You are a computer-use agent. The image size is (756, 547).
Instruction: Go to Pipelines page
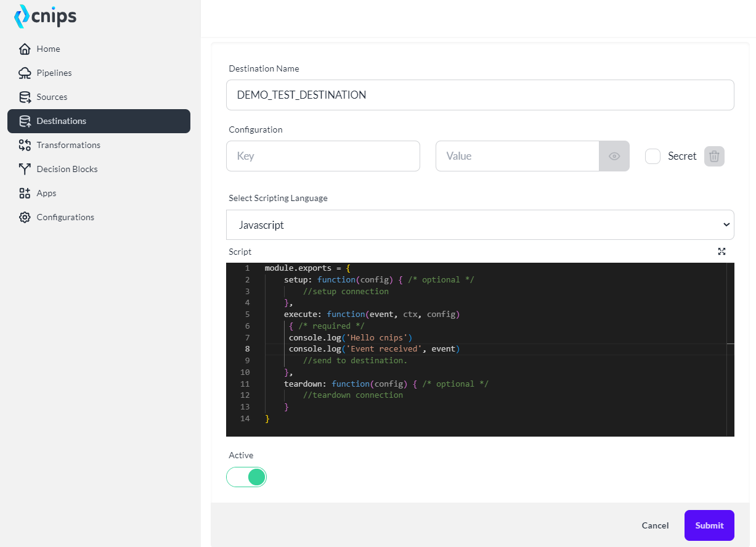point(99,73)
